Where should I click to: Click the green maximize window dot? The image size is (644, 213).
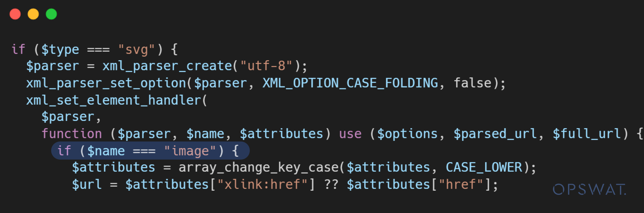coord(51,14)
